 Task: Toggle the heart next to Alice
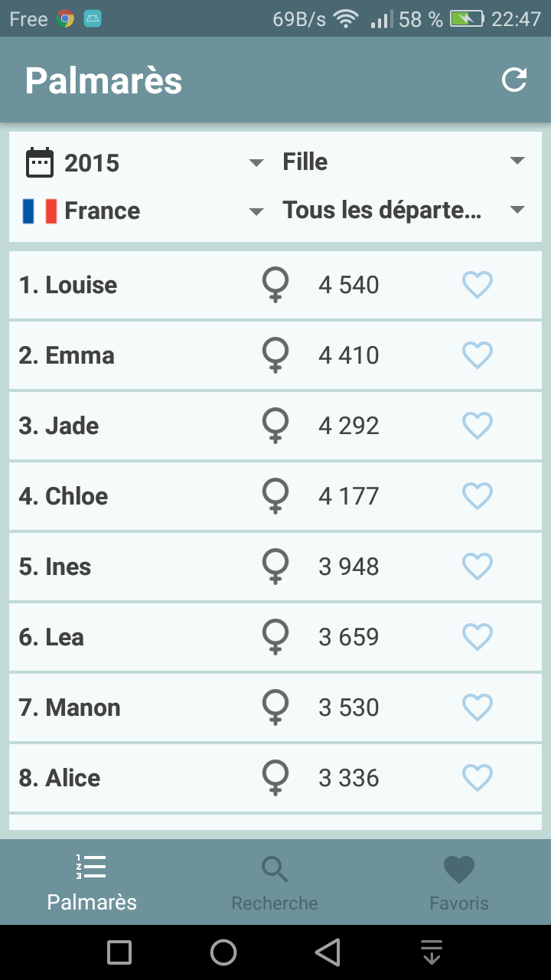(478, 778)
